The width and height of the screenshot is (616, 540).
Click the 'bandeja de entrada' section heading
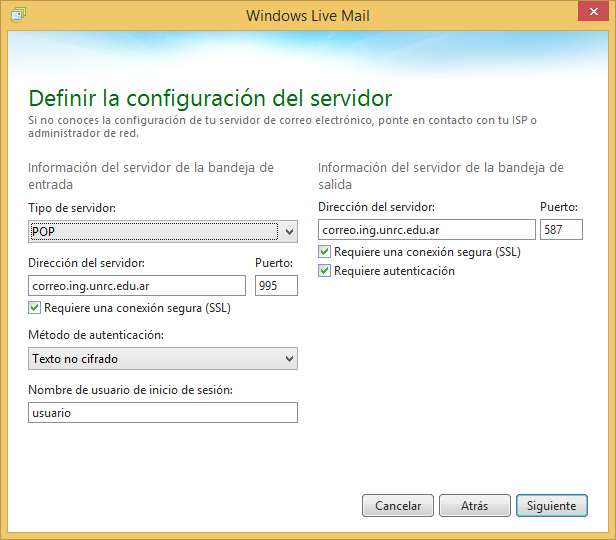[151, 176]
